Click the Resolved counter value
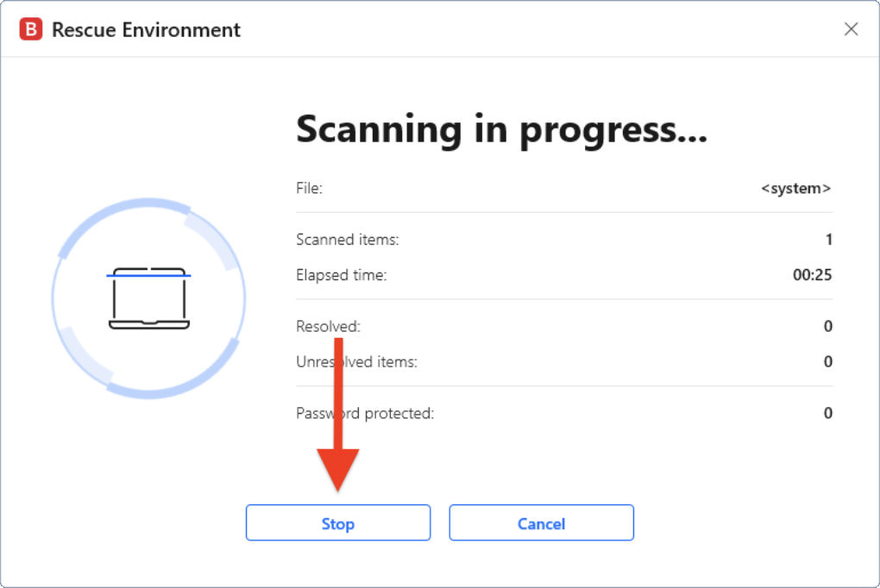The image size is (880, 588). (827, 326)
